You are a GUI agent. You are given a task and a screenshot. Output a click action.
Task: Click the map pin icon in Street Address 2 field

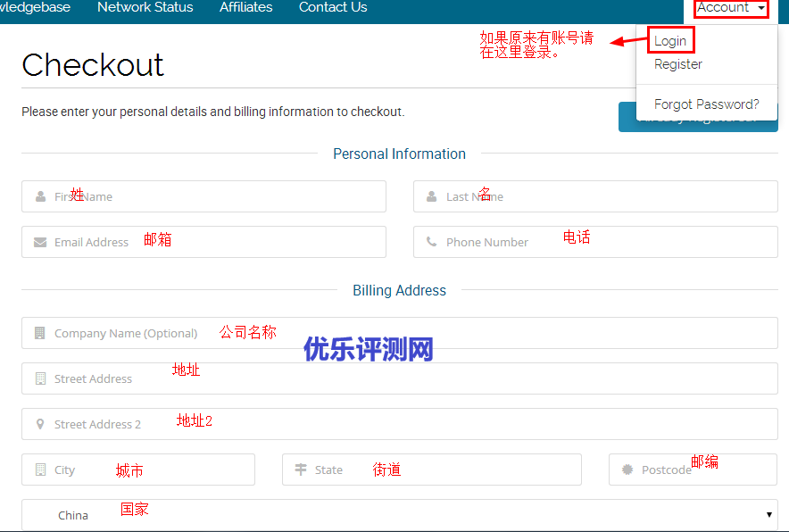tap(40, 424)
